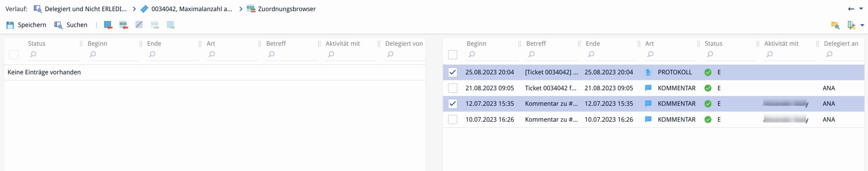
Task: Open the table settings dropdown arrow
Action: coord(862,25)
